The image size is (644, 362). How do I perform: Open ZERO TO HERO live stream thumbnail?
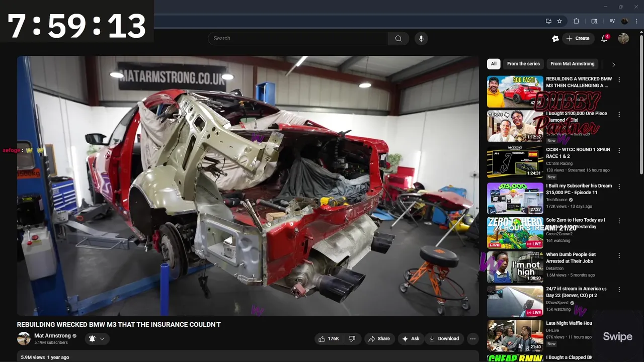[x=515, y=232]
